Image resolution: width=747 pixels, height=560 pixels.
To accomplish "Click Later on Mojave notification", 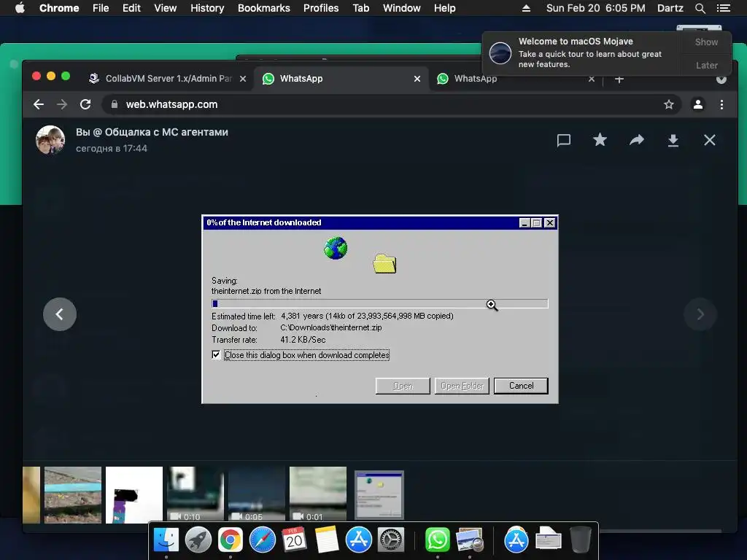I will 706,65.
